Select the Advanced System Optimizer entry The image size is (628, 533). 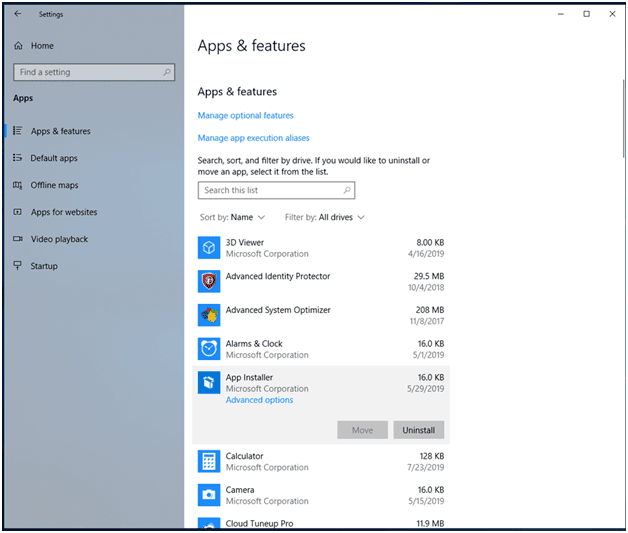pyautogui.click(x=321, y=315)
